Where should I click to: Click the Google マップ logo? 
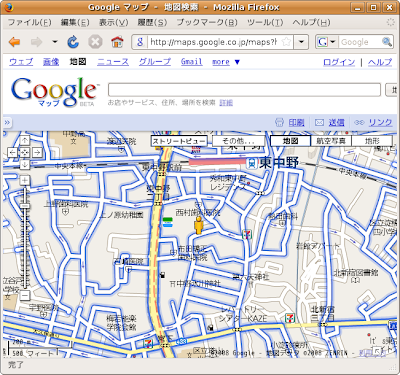55,92
